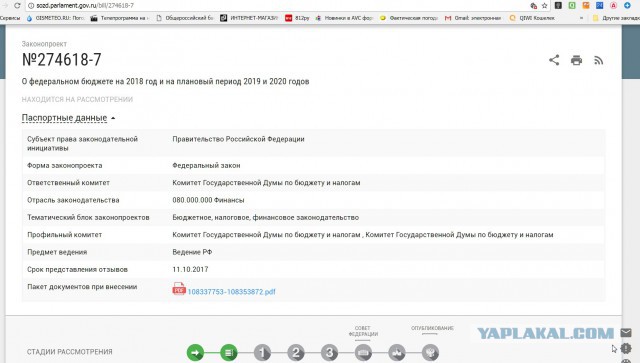Image resolution: width=640 pixels, height=363 pixels.
Task: Open the 108337753-108353872.pdf document link
Action: point(231,292)
